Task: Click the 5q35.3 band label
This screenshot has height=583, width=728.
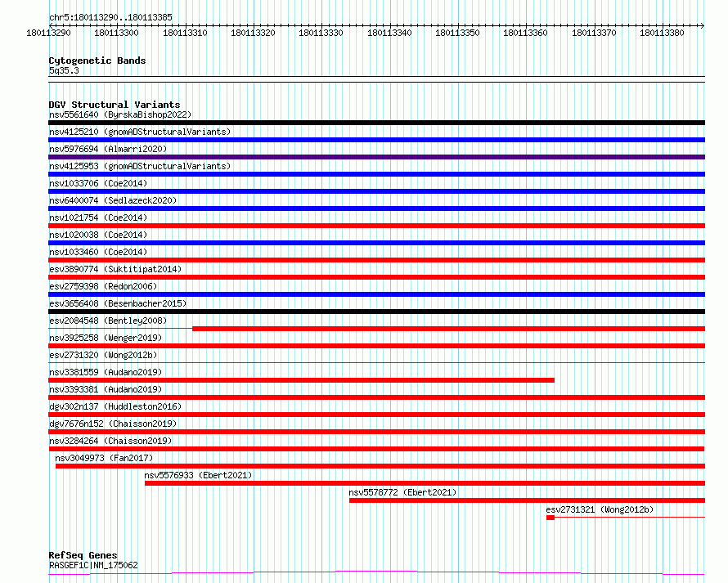Action: point(64,71)
